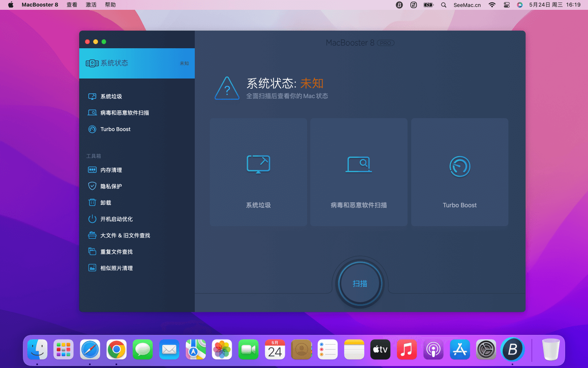The image size is (588, 368).
Task: Select the 系统状态 tab in sidebar
Action: click(137, 63)
